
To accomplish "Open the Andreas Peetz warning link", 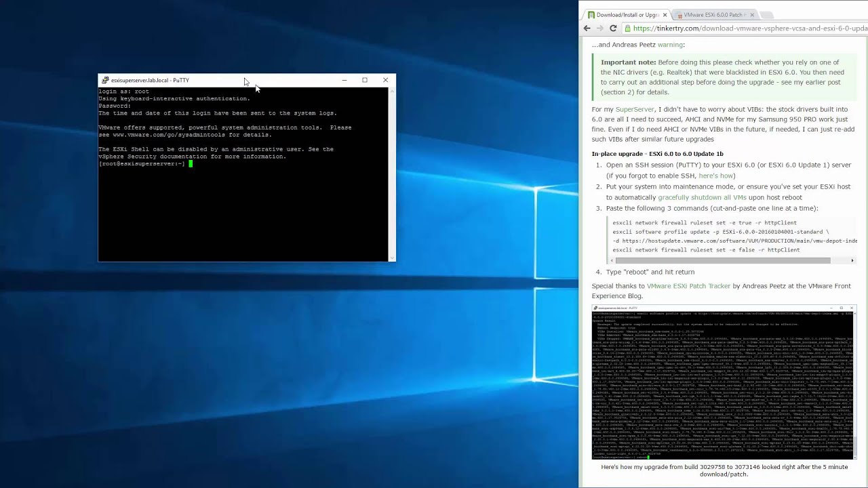I will tap(670, 45).
